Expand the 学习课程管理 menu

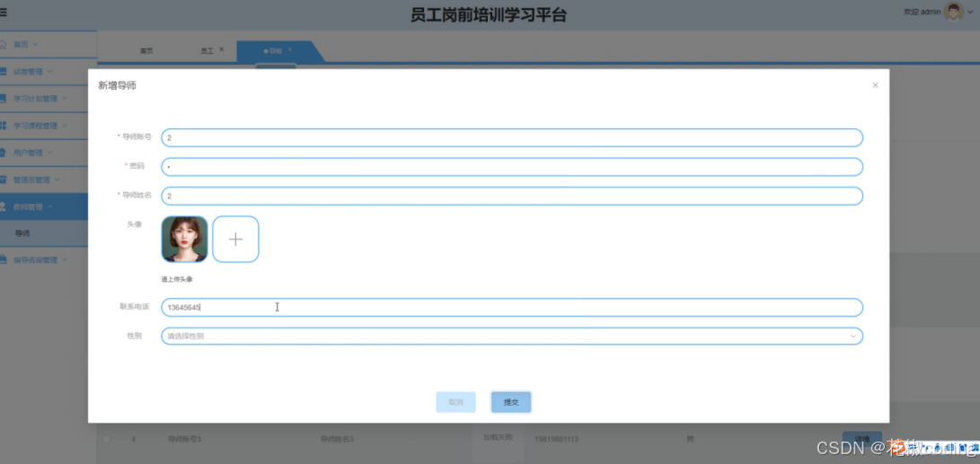pyautogui.click(x=65, y=126)
